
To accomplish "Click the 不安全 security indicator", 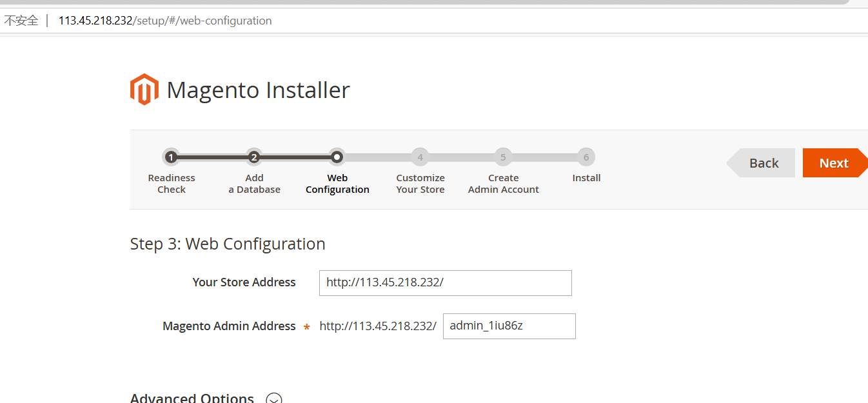I will 21,21.
